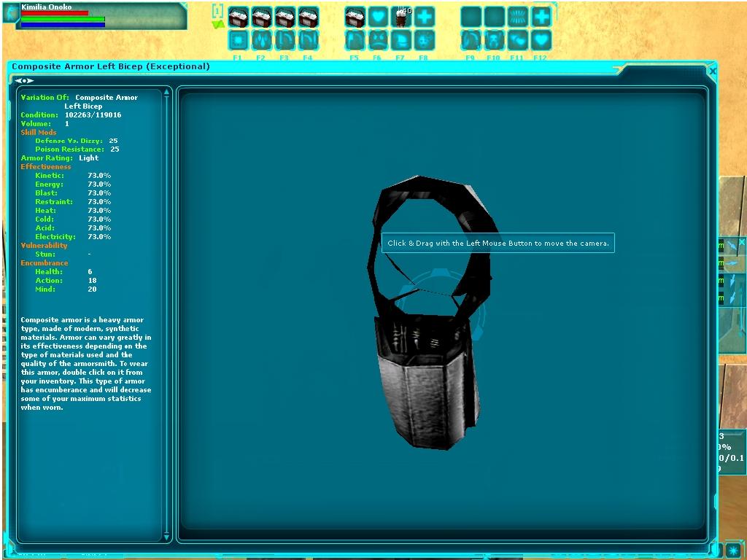The width and height of the screenshot is (747, 560).
Task: Select the empty toolbar slot above F10
Action: tap(495, 17)
